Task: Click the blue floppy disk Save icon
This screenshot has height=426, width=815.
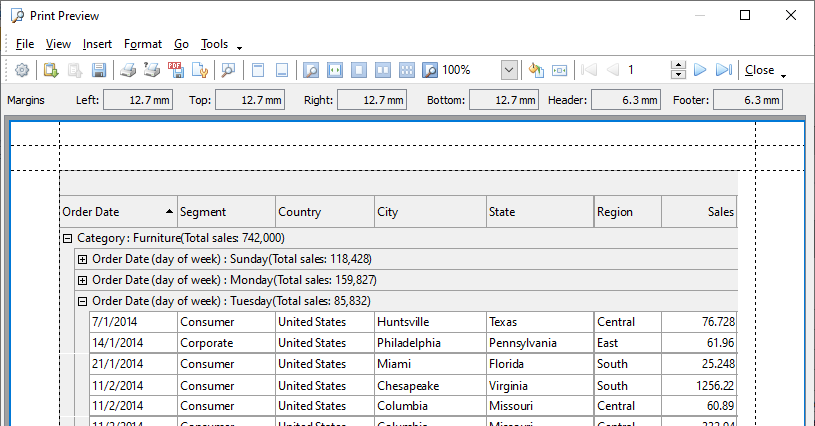Action: coord(99,70)
